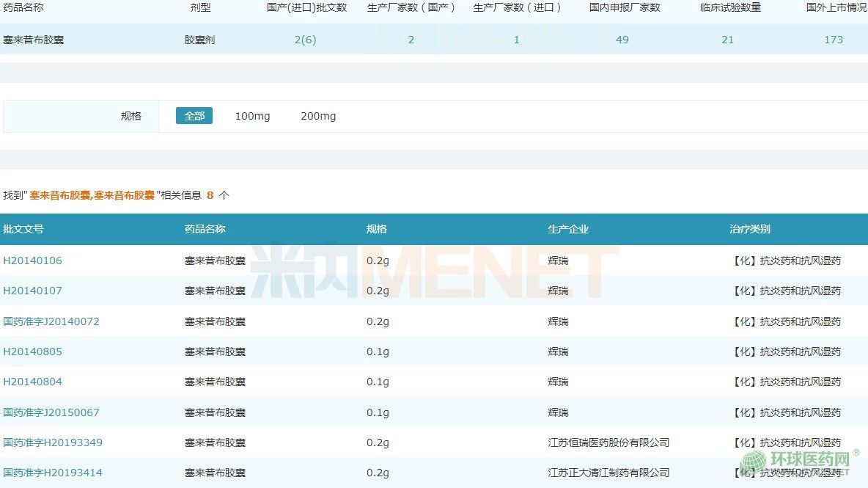The width and height of the screenshot is (868, 488).
Task: Open approval number H20140106 link
Action: click(33, 261)
